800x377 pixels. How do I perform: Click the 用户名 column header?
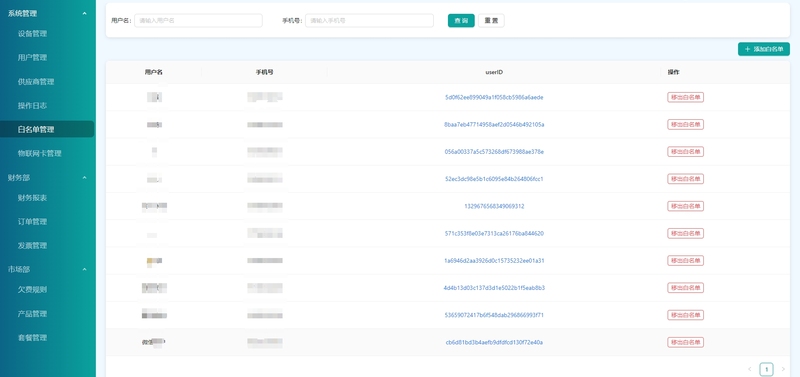tap(154, 72)
